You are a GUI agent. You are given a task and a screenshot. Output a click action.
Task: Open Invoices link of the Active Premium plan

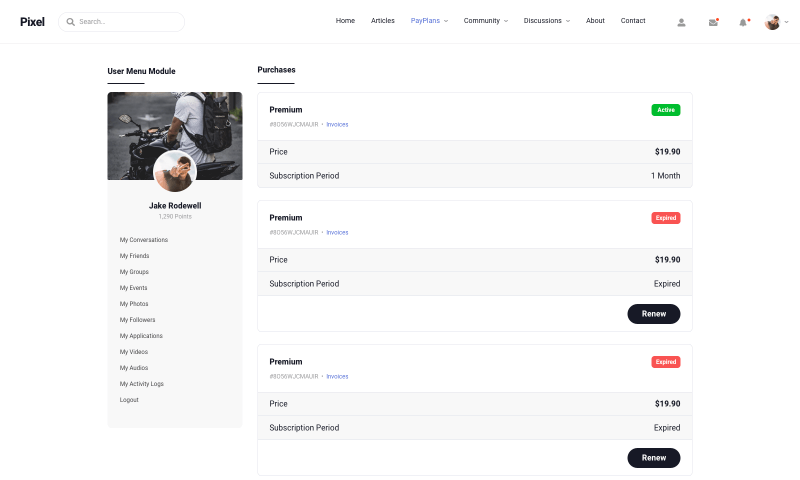(337, 124)
